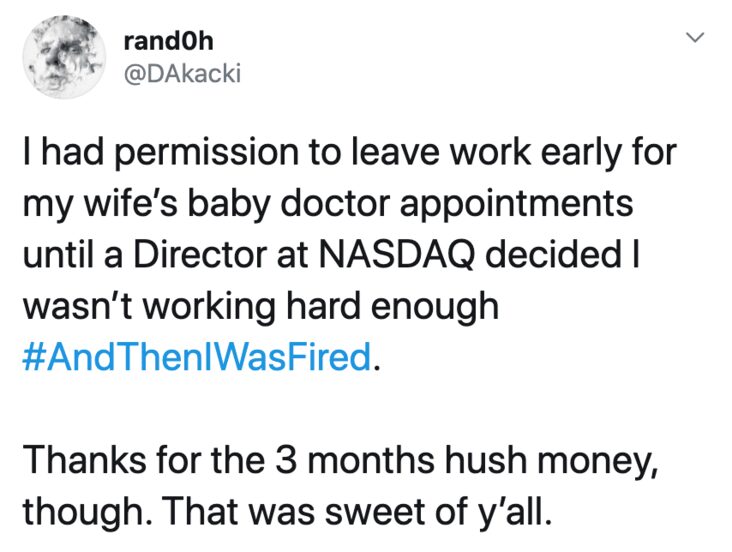Open the rand0h display name profile
This screenshot has height=552, width=732.
[169, 42]
